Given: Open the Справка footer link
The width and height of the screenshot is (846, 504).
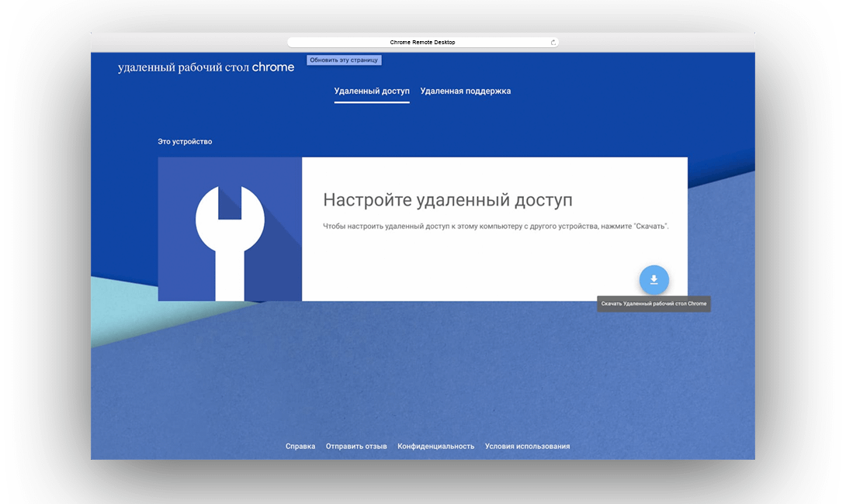Looking at the screenshot, I should [300, 447].
